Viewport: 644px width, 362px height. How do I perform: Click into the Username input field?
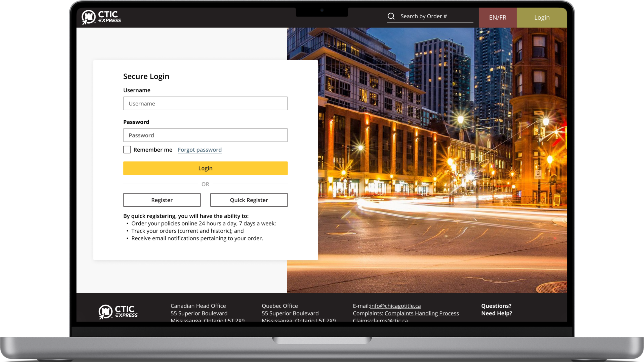tap(205, 103)
